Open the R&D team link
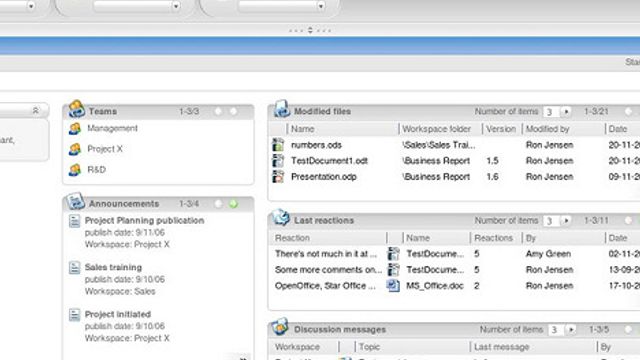Screen dimensions: 640x360 click(96, 169)
